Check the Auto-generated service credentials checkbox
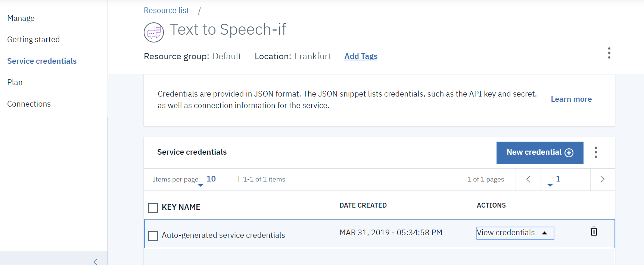This screenshot has height=265, width=644. (153, 236)
